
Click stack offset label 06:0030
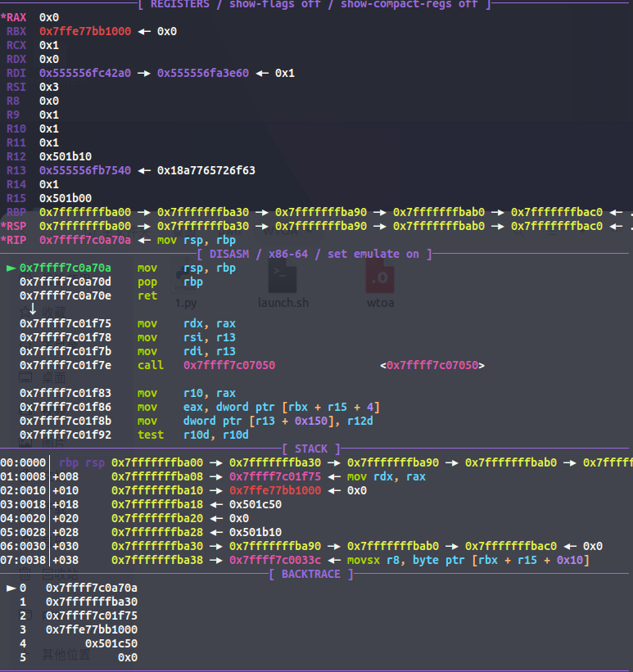click(23, 547)
